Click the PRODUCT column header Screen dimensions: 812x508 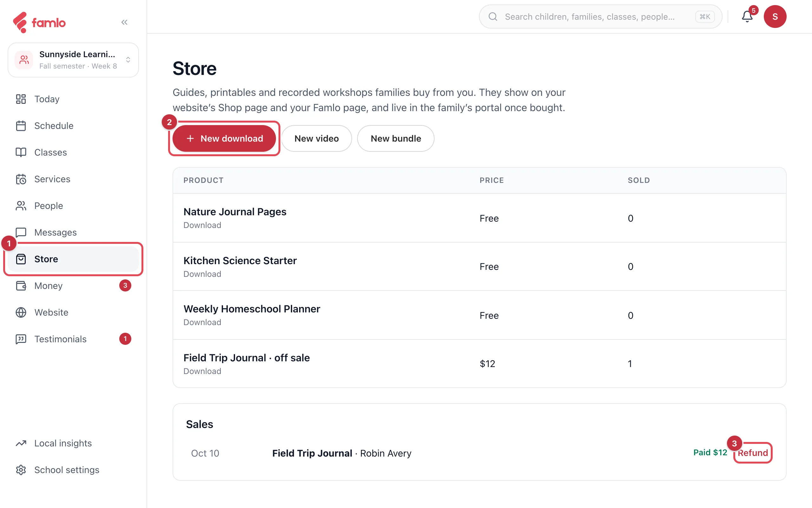(x=203, y=180)
